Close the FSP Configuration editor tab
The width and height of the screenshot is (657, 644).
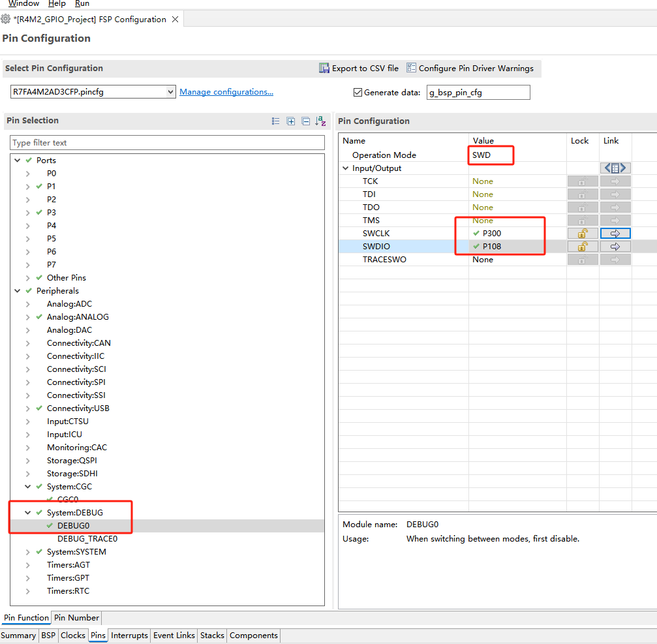click(175, 20)
